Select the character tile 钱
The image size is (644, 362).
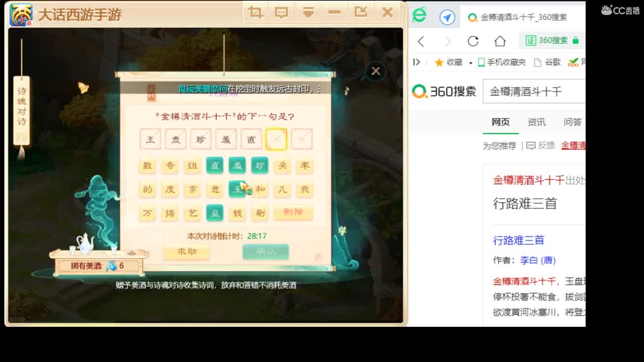(x=237, y=213)
